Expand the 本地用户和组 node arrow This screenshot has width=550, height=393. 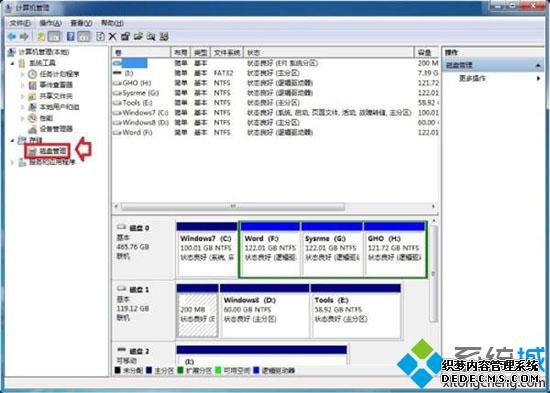coord(23,107)
